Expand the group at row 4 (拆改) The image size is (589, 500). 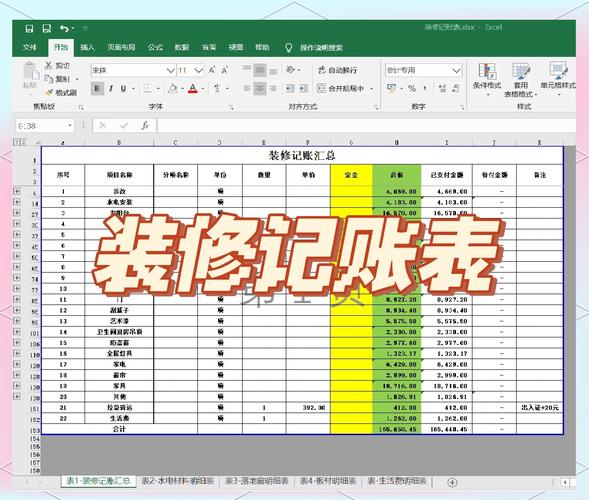(17, 191)
